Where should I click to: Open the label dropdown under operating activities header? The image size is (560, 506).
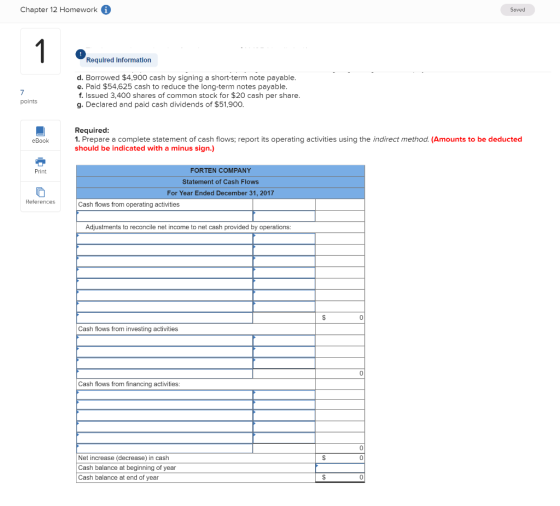point(164,216)
